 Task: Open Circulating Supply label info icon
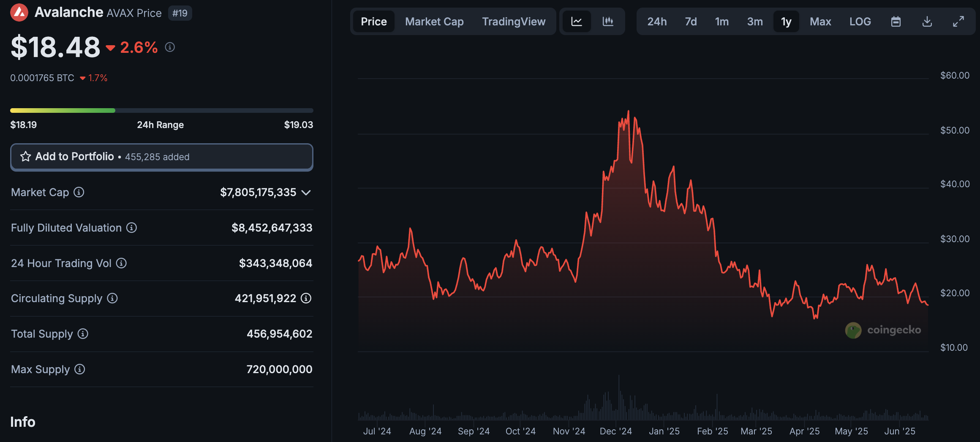point(112,298)
